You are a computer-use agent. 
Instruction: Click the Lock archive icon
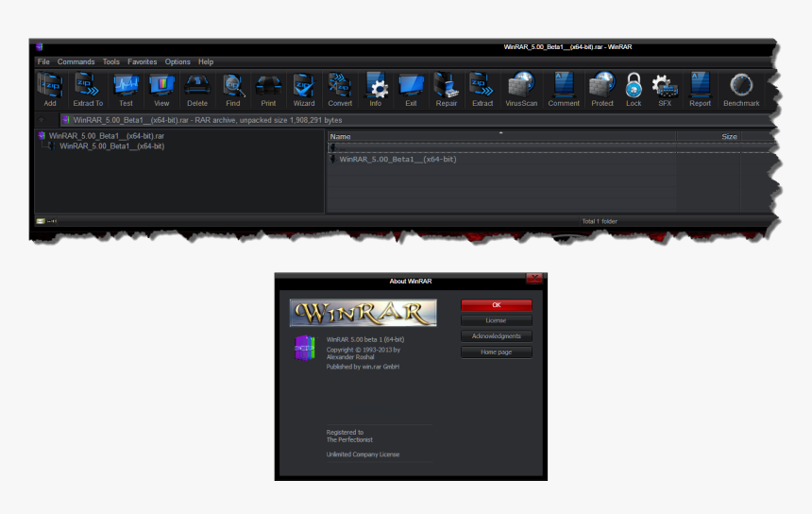pyautogui.click(x=634, y=89)
